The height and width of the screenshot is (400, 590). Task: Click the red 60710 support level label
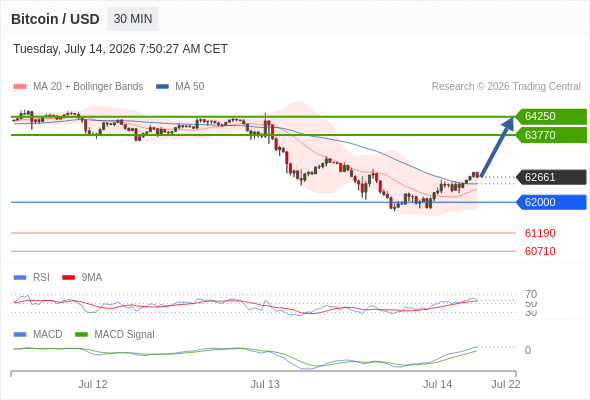(x=540, y=251)
